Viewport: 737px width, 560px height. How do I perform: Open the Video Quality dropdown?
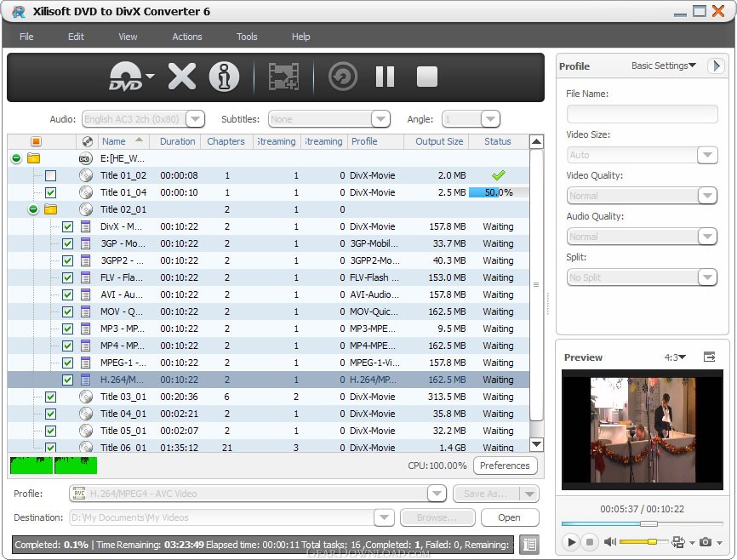coord(707,196)
